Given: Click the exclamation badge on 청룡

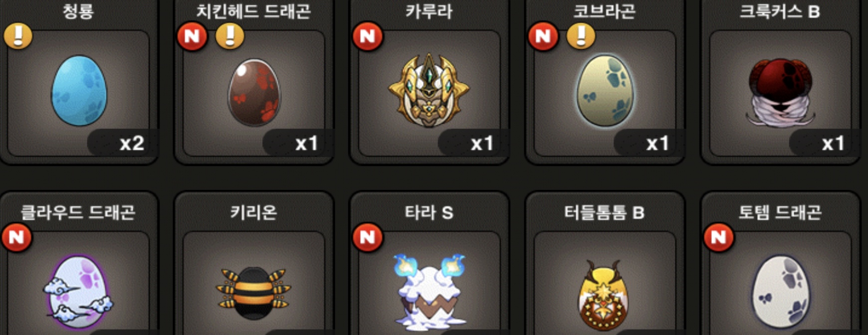Looking at the screenshot, I should click(x=18, y=36).
